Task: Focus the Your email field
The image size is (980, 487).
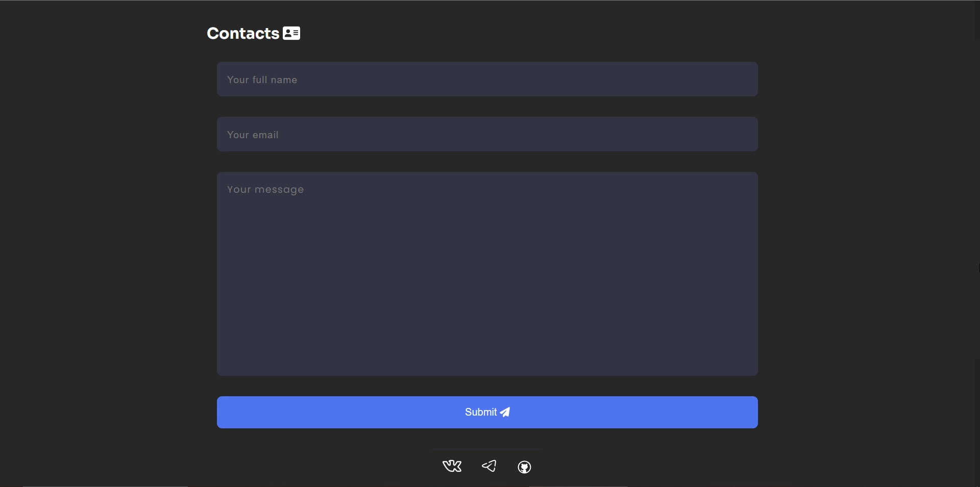Action: [487, 134]
